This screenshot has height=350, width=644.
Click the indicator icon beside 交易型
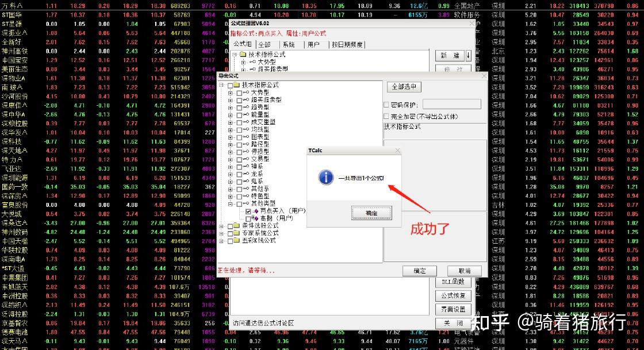pos(246,159)
